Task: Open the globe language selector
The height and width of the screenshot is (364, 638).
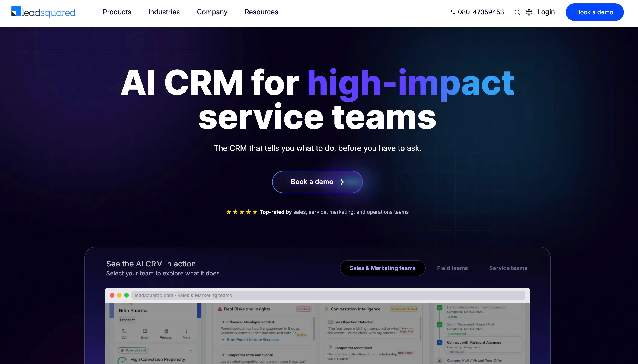Action: coord(529,12)
